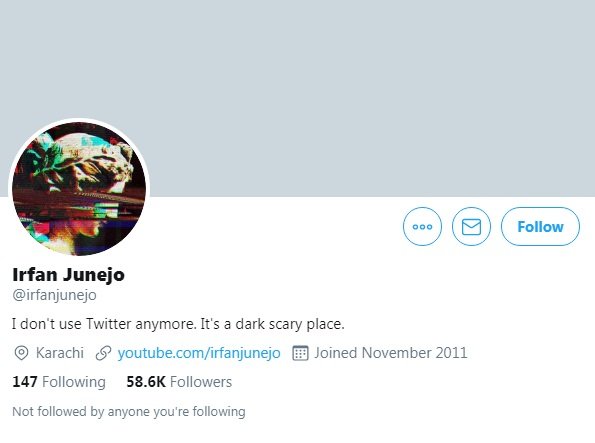
Task: Click the bio about Twitter being scary
Action: (x=178, y=324)
